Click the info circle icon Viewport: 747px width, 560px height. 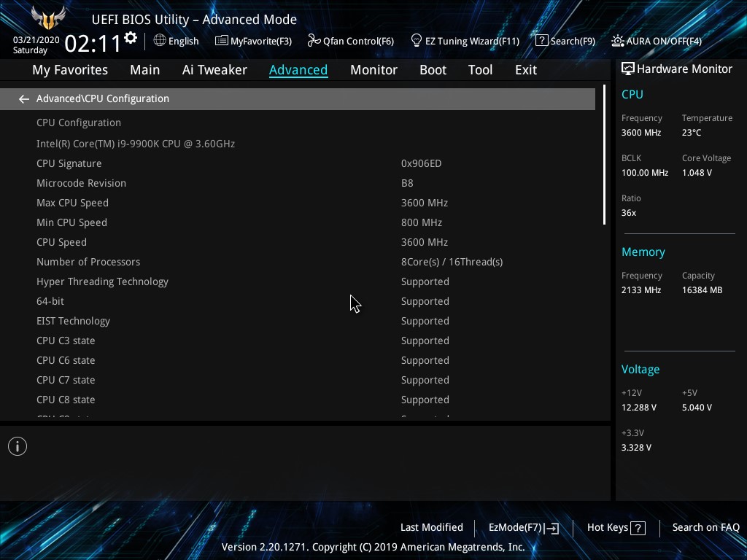18,446
